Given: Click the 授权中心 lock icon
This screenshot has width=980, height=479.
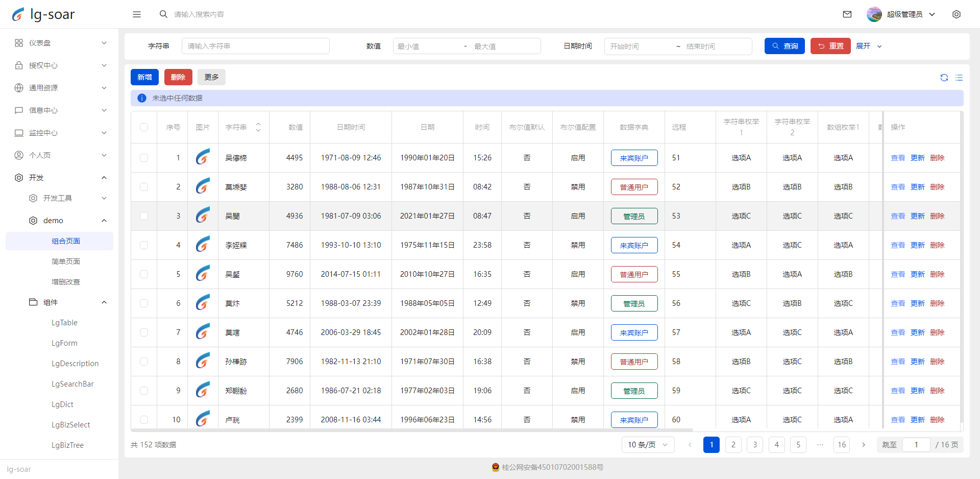Looking at the screenshot, I should tap(19, 65).
